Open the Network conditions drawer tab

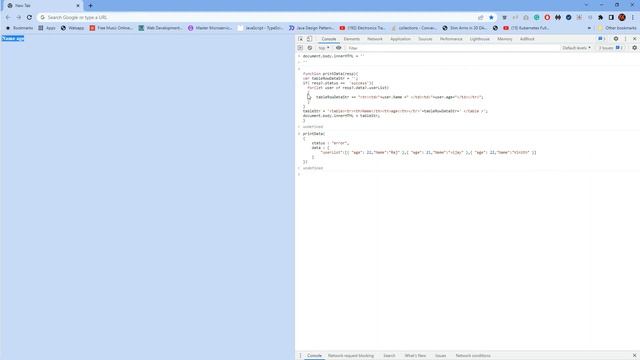coord(473,356)
